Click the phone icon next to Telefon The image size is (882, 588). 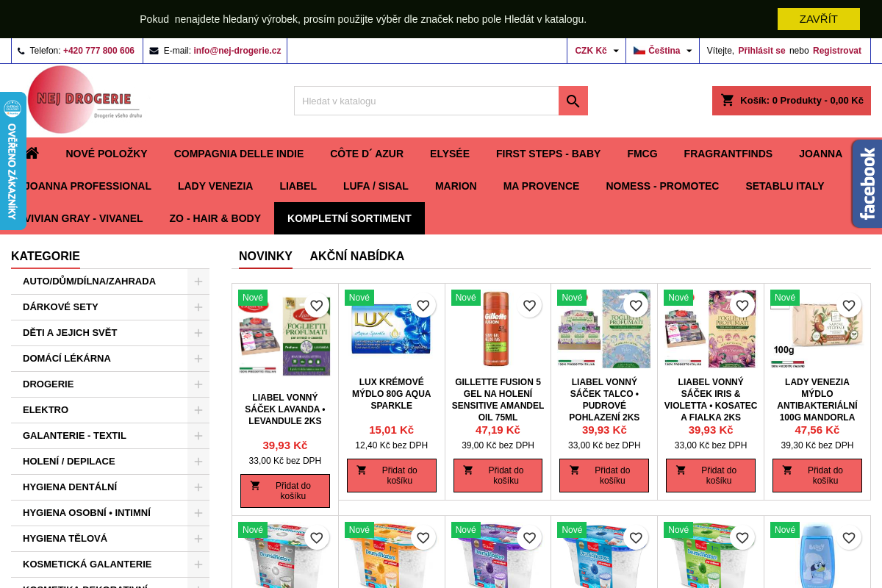coord(21,51)
